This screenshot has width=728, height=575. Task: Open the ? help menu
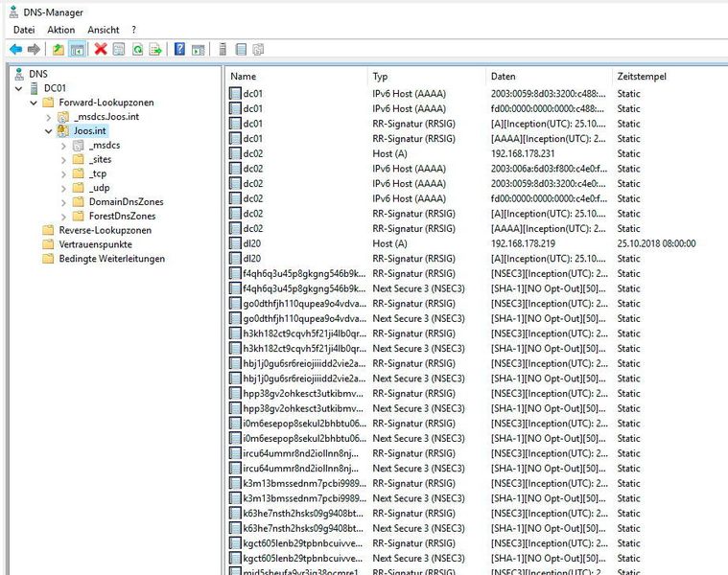(133, 30)
